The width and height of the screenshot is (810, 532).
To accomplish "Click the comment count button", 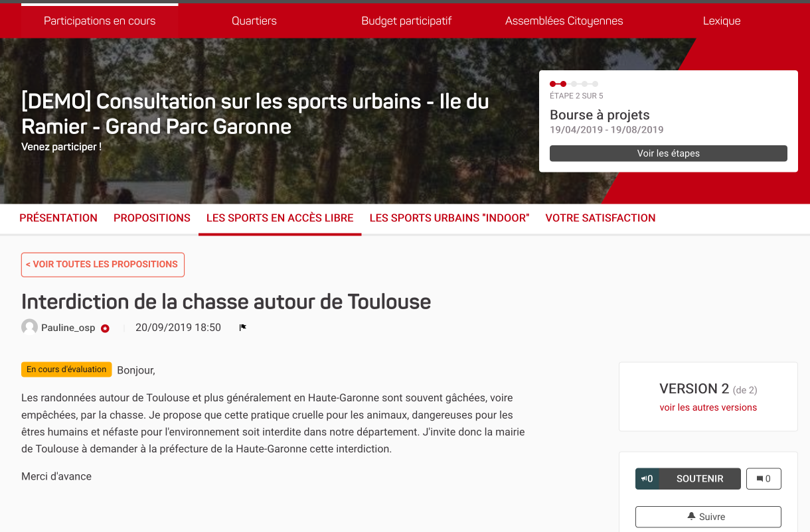I will 764,479.
